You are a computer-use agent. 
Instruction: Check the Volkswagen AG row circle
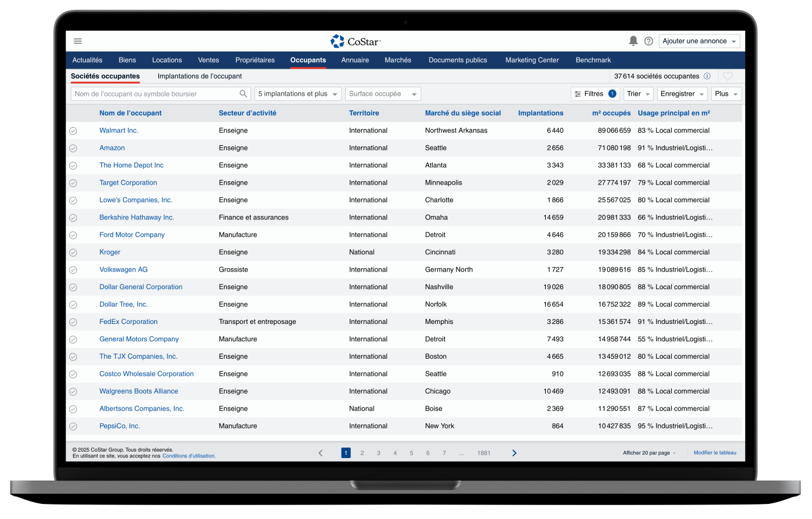tap(73, 270)
